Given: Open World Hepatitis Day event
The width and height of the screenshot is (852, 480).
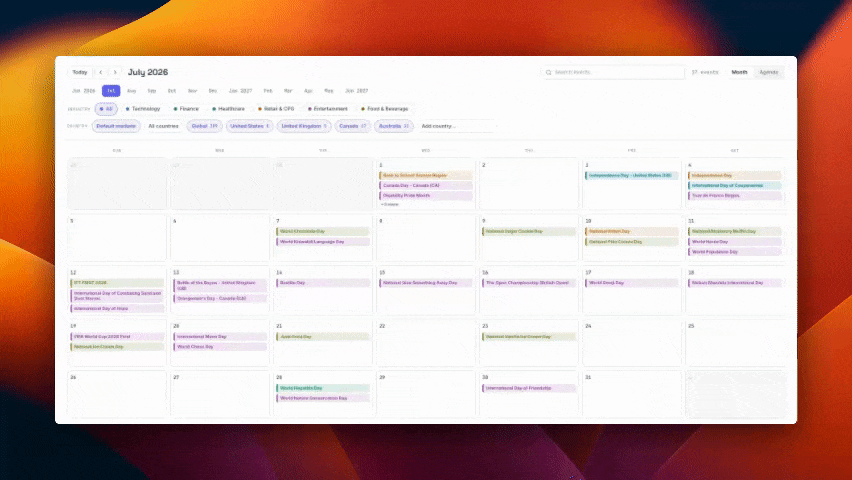Looking at the screenshot, I should 323,388.
